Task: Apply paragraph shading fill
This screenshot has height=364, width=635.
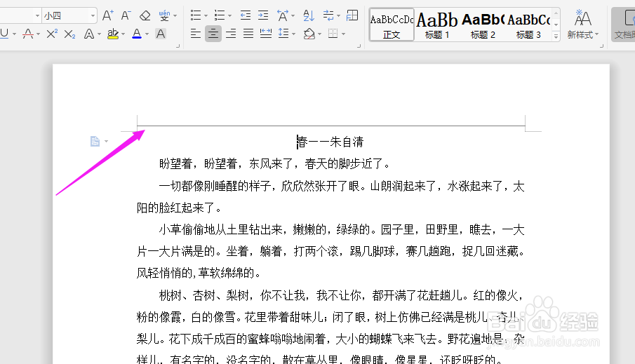Action: (x=309, y=34)
